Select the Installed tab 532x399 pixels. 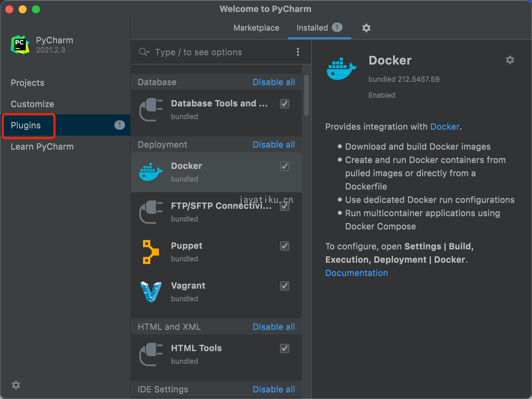click(319, 28)
